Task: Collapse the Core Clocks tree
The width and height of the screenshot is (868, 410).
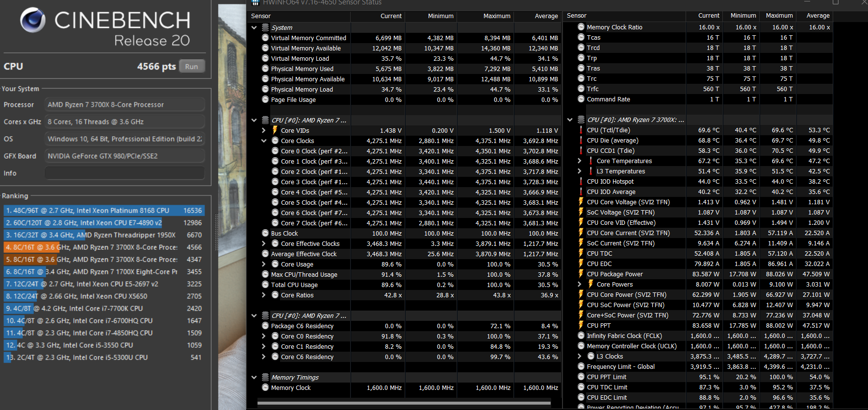Action: pos(264,141)
